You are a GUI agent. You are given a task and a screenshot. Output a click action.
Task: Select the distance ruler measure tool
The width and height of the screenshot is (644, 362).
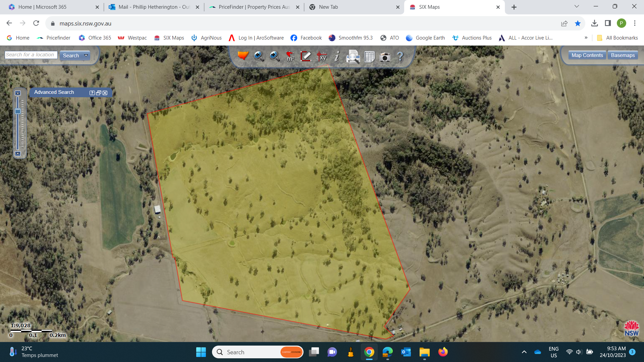tap(306, 56)
